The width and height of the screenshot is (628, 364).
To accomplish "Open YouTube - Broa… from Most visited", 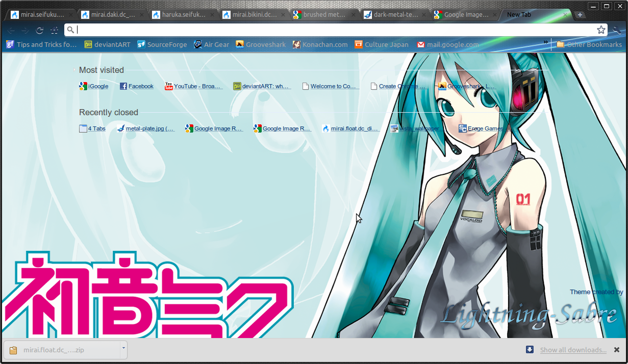I will coord(194,86).
